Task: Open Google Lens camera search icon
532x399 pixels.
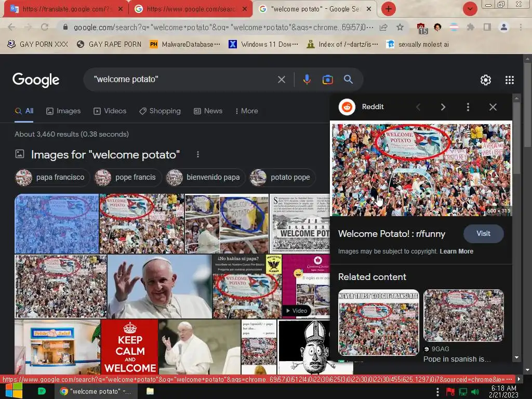Action: point(327,79)
